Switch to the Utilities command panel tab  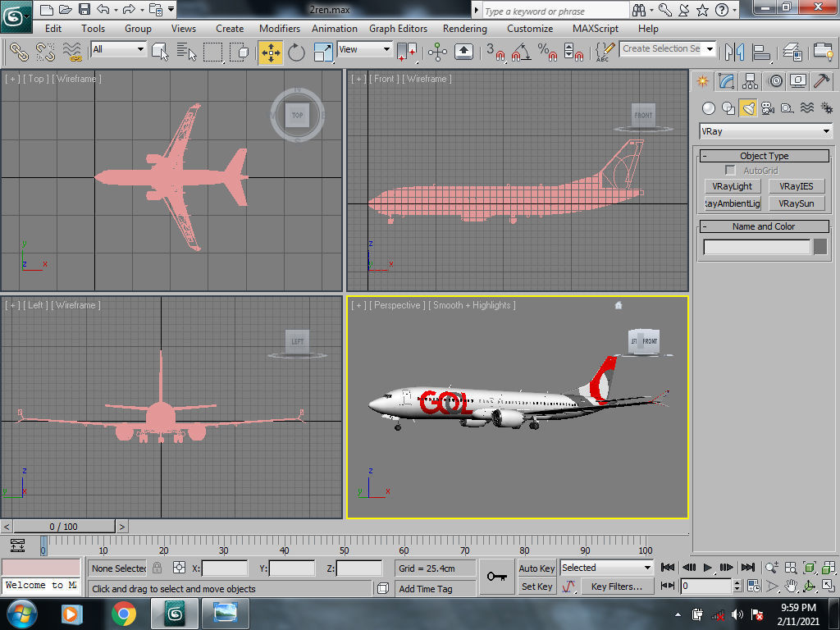pos(822,81)
